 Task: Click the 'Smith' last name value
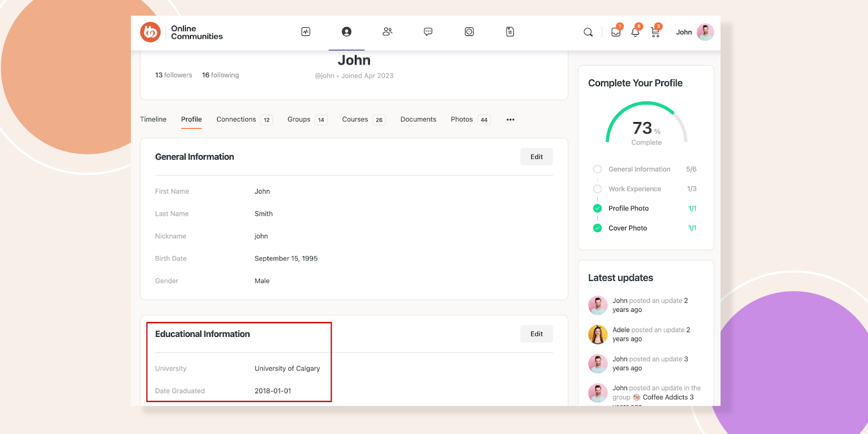pos(264,214)
